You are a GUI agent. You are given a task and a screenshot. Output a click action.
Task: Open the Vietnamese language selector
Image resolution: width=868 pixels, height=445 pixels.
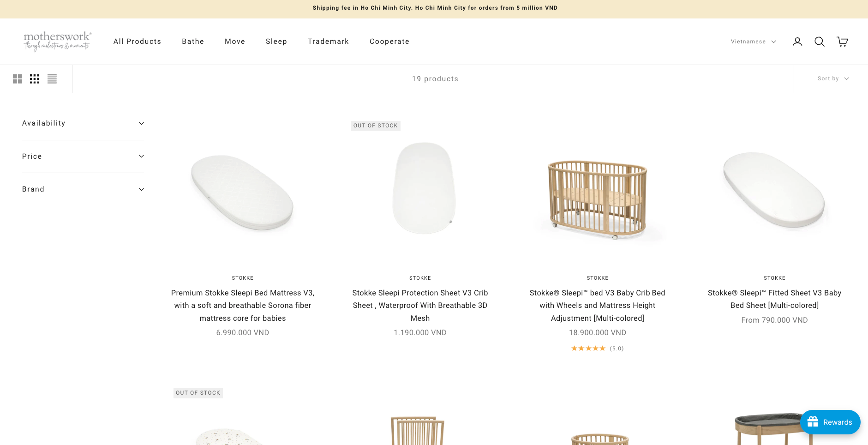click(x=753, y=42)
